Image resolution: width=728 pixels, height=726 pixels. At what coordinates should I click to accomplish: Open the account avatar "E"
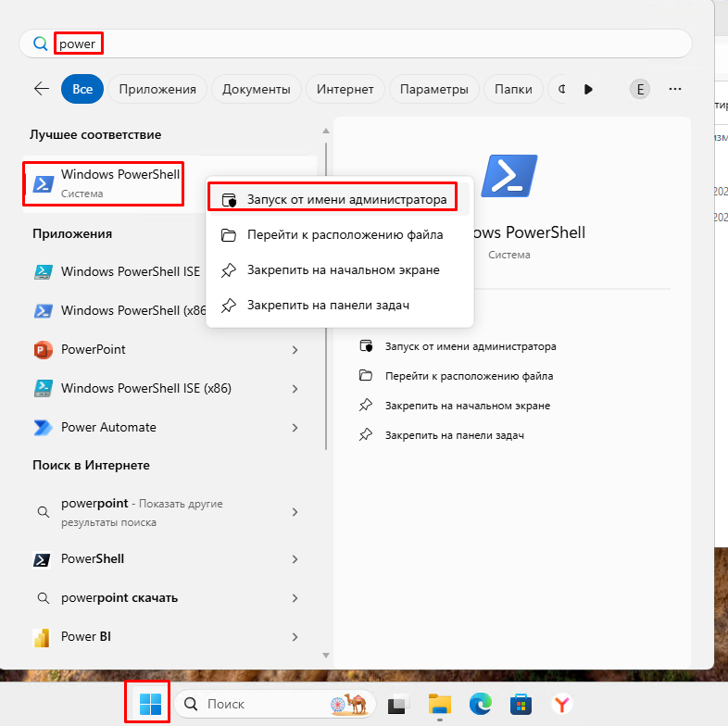coord(640,89)
